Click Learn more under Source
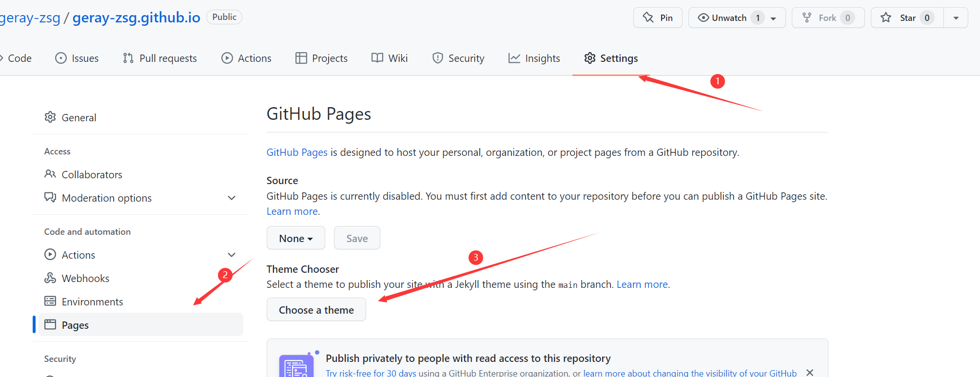This screenshot has width=980, height=377. tap(292, 211)
